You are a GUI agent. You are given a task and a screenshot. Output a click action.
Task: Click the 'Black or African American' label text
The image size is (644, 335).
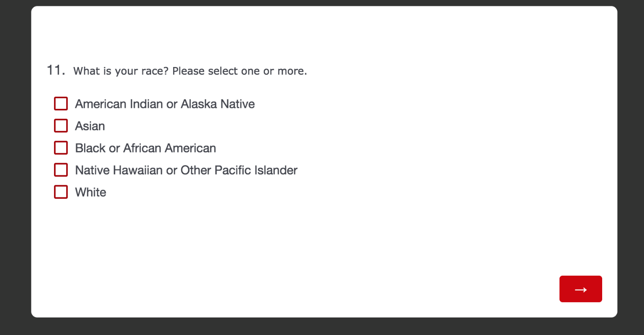pyautogui.click(x=145, y=148)
